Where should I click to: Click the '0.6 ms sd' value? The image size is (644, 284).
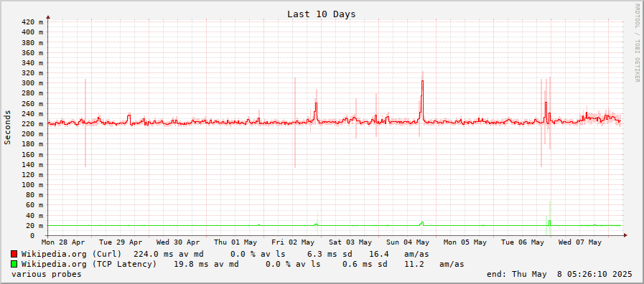pos(365,264)
